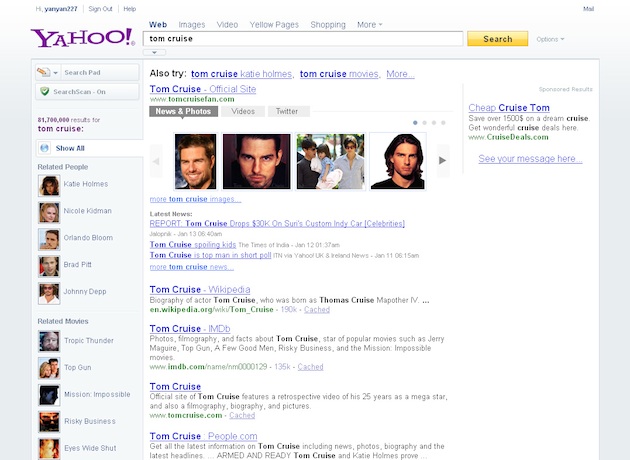
Task: Switch to Shopping search tab
Action: point(328,25)
